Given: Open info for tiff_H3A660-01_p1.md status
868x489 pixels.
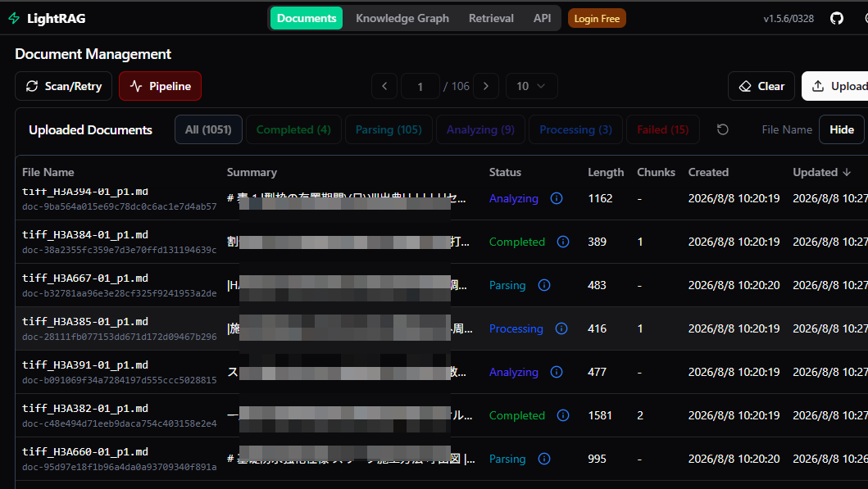Looking at the screenshot, I should pos(544,459).
